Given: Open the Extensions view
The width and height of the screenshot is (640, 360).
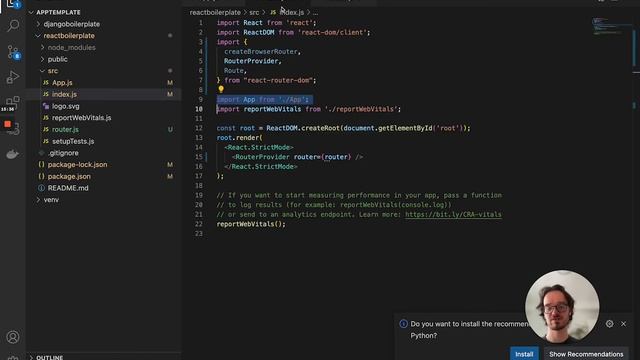Looking at the screenshot, I should click(x=13, y=101).
